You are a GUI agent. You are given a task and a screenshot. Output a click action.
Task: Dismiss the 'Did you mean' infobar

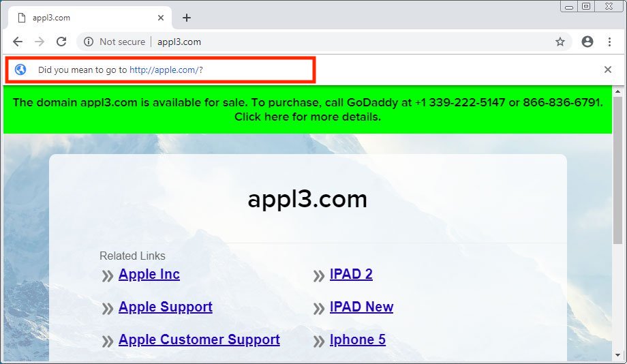[x=608, y=70]
